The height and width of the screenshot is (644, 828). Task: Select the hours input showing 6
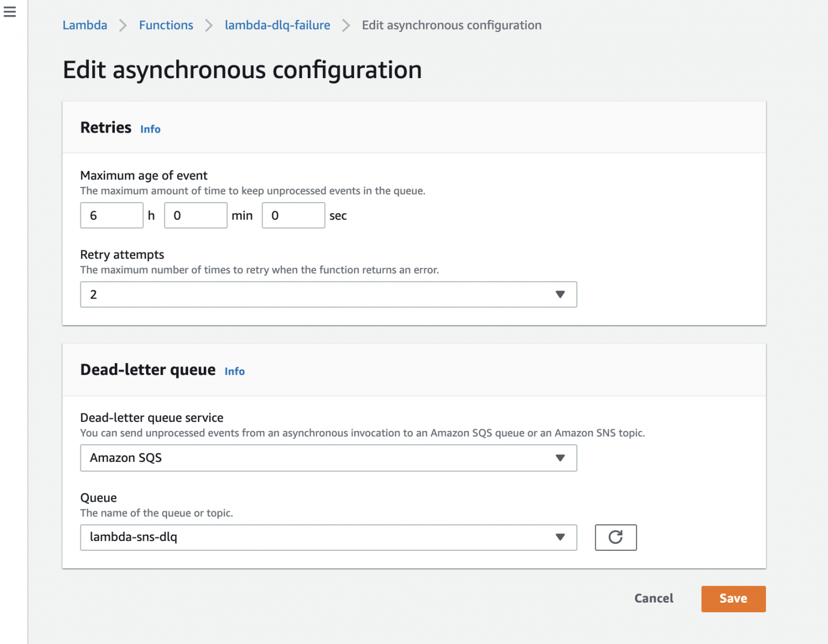pos(111,215)
